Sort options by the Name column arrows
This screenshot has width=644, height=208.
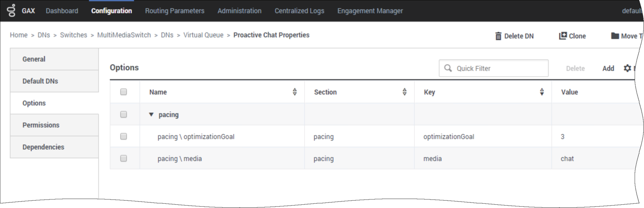pos(295,92)
